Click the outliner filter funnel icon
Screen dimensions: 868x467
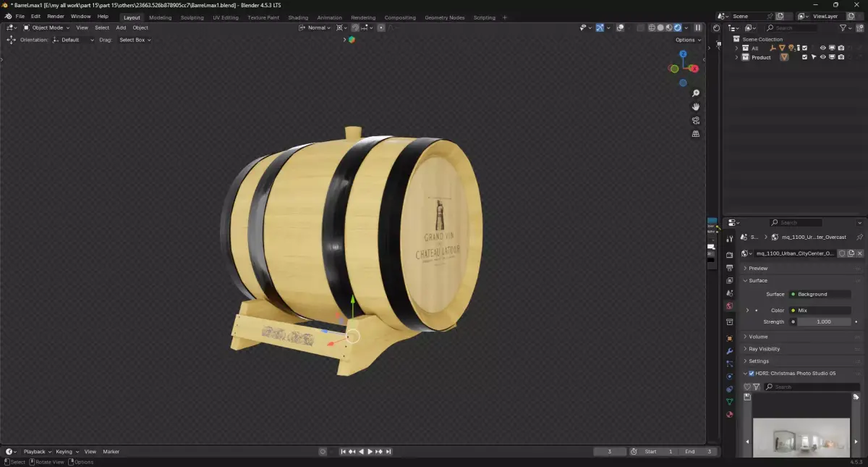pos(843,28)
